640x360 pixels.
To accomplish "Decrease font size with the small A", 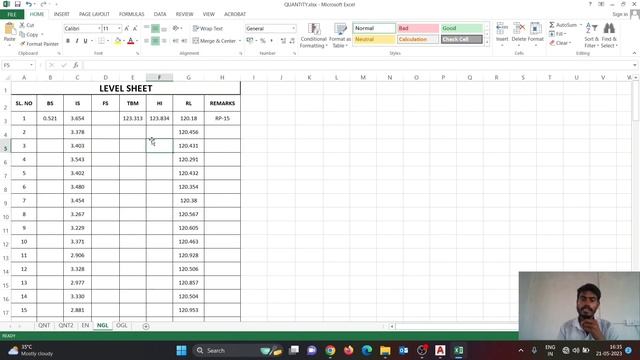I will click(x=135, y=29).
